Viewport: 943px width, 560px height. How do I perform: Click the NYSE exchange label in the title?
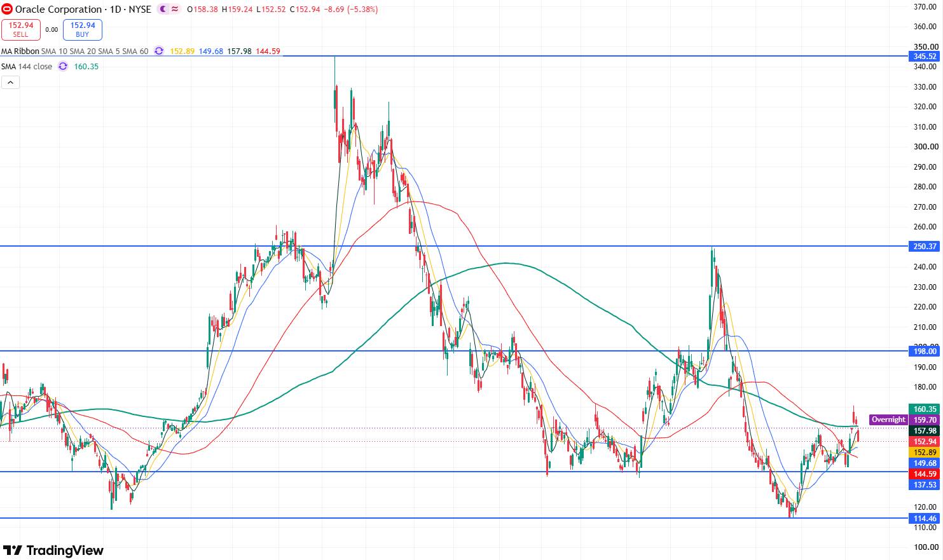[x=141, y=10]
